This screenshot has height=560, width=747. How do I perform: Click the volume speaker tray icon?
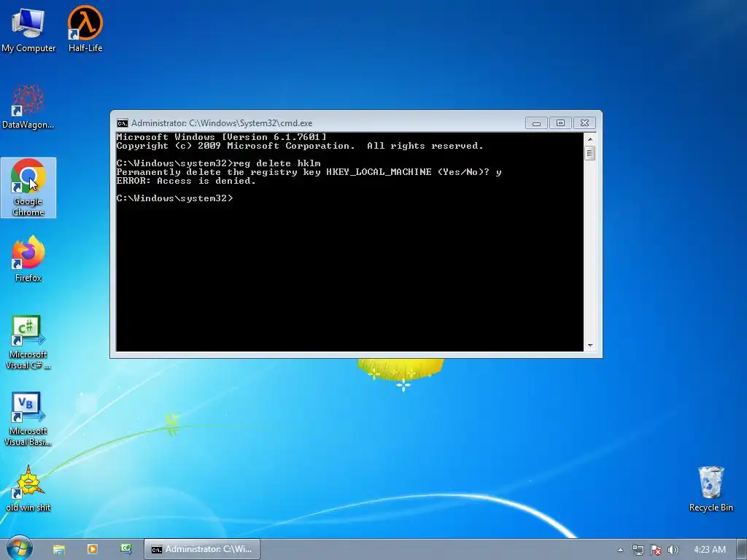tap(673, 550)
